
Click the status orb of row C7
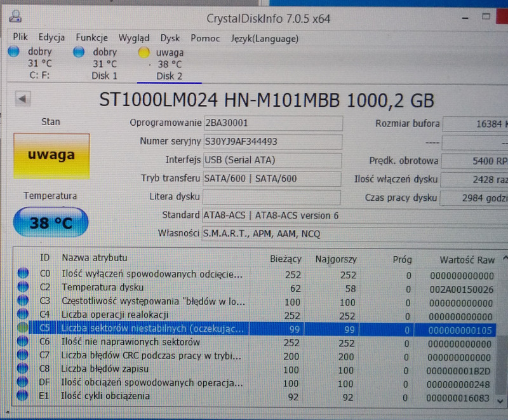tap(22, 355)
